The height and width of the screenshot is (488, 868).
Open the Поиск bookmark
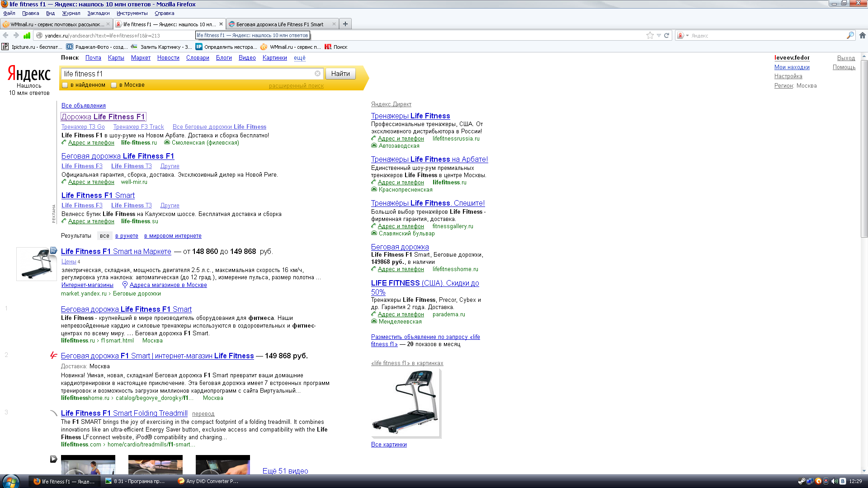point(336,47)
